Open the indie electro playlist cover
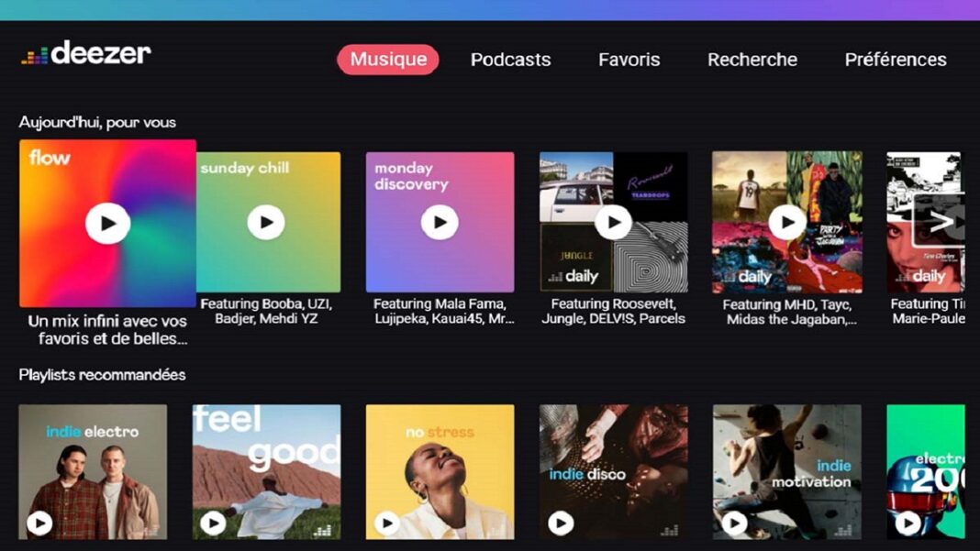Image resolution: width=980 pixels, height=551 pixels. [93, 471]
